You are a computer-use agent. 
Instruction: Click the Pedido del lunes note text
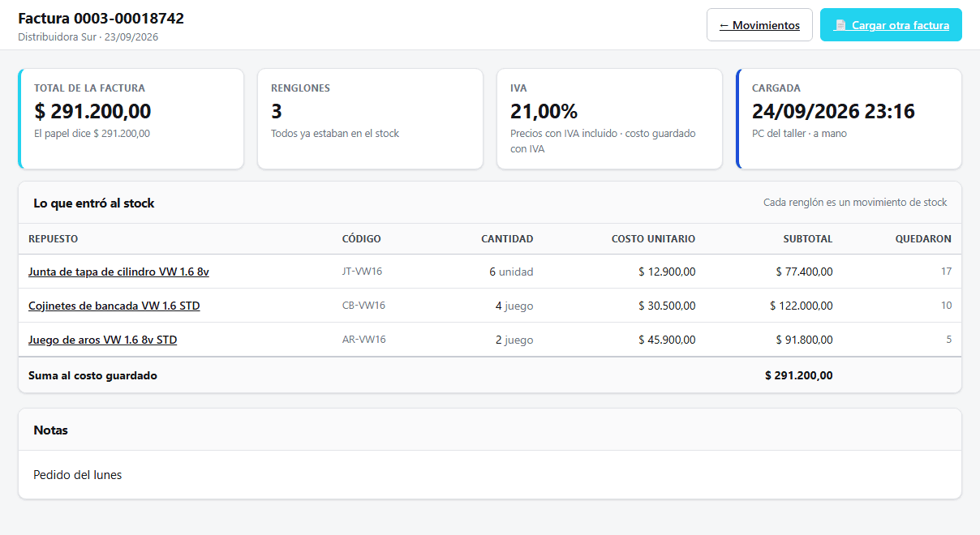[x=78, y=475]
